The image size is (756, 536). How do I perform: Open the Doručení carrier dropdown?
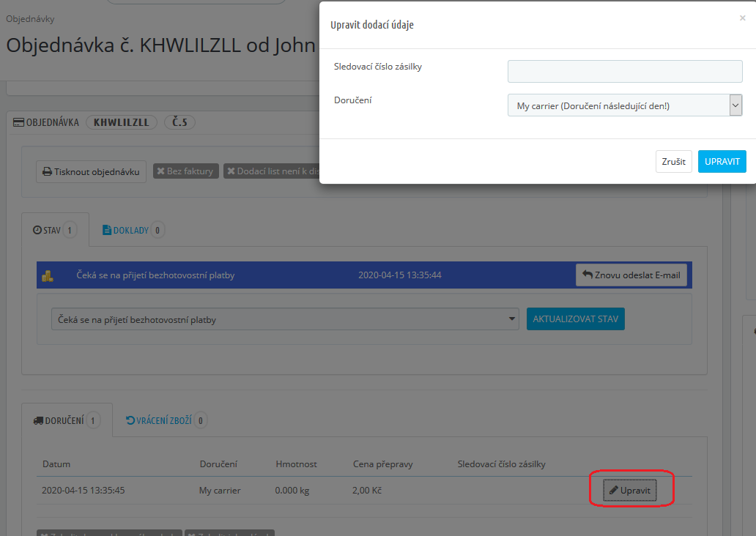pyautogui.click(x=625, y=106)
